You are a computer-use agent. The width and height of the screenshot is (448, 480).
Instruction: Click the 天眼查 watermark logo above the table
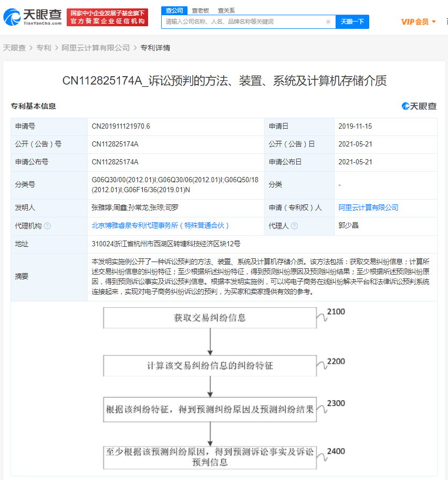(419, 107)
